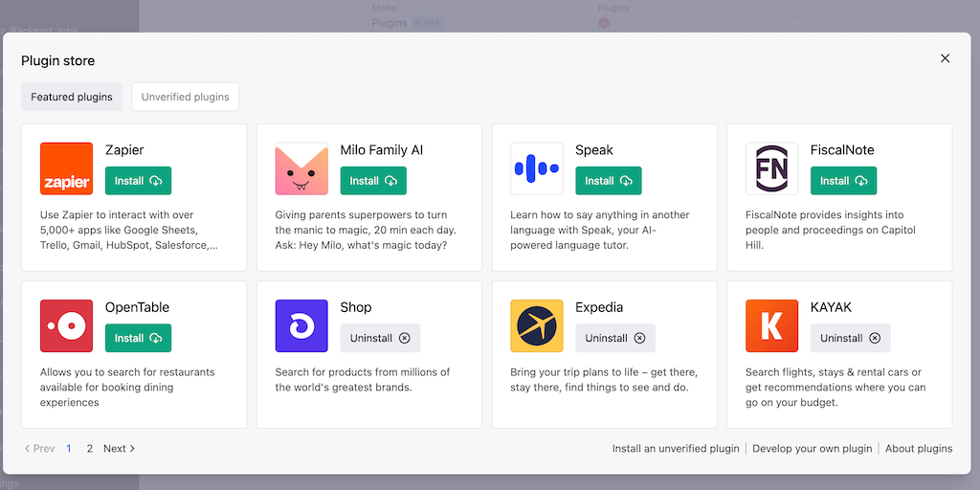Image resolution: width=980 pixels, height=490 pixels.
Task: Open the Plugins dropdown behind the dialog
Action: tap(698, 16)
